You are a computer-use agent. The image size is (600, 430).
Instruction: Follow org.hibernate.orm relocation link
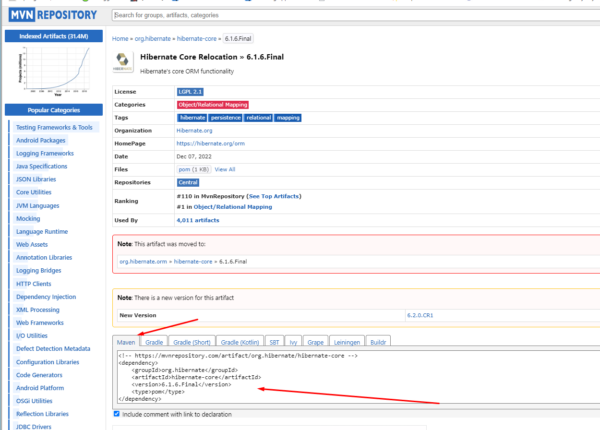point(143,262)
